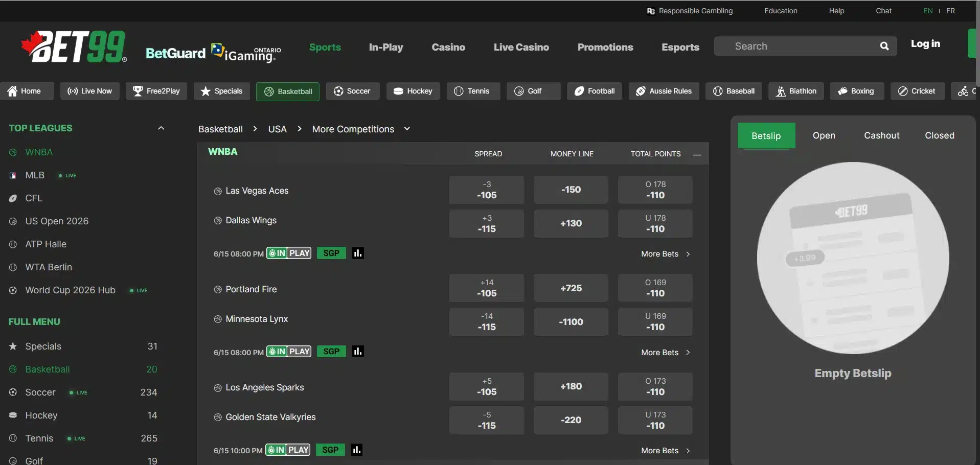980x465 pixels.
Task: Open stats icon for Portland Fire game
Action: click(358, 352)
